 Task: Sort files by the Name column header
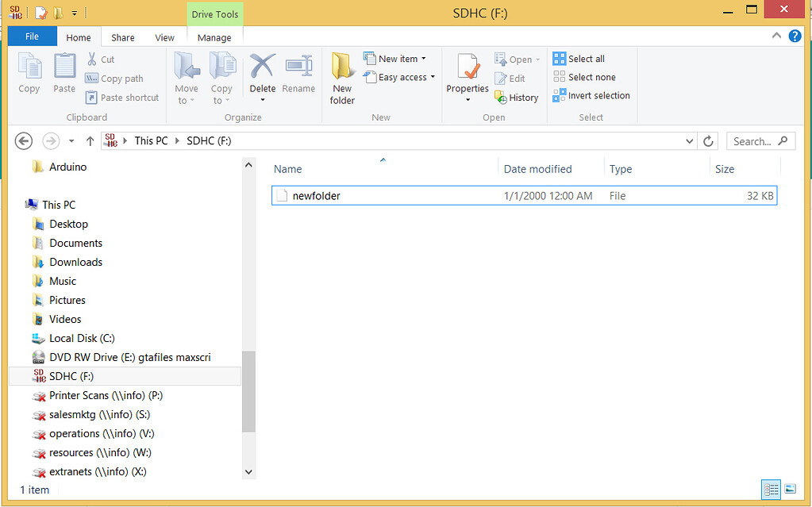tap(287, 168)
